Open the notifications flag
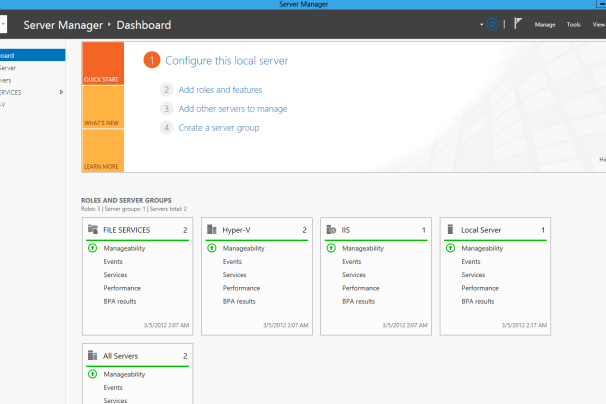 click(x=518, y=24)
